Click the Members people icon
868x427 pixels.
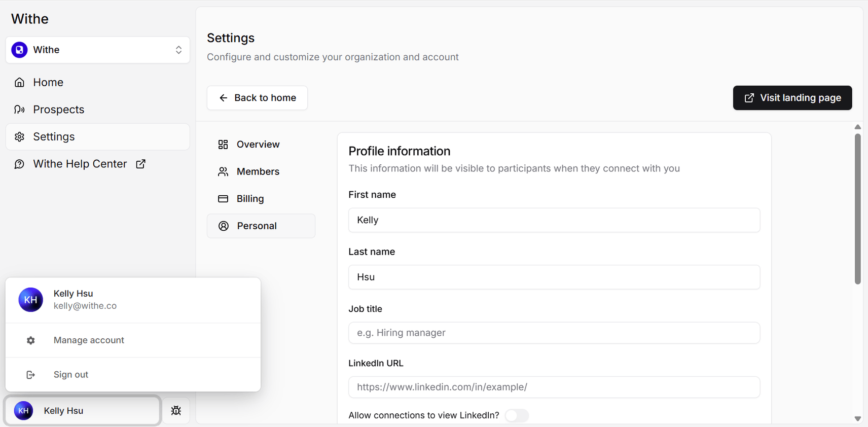click(223, 171)
